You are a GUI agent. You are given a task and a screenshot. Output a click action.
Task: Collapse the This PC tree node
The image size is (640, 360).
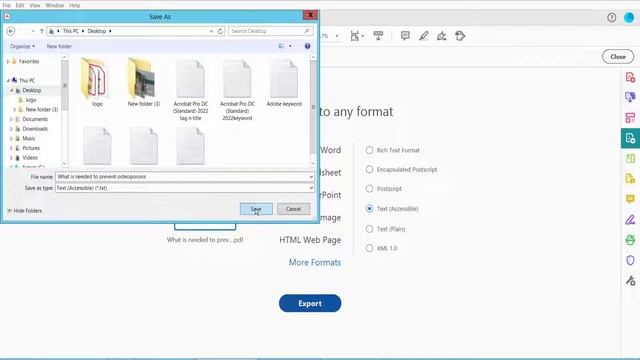pyautogui.click(x=8, y=80)
